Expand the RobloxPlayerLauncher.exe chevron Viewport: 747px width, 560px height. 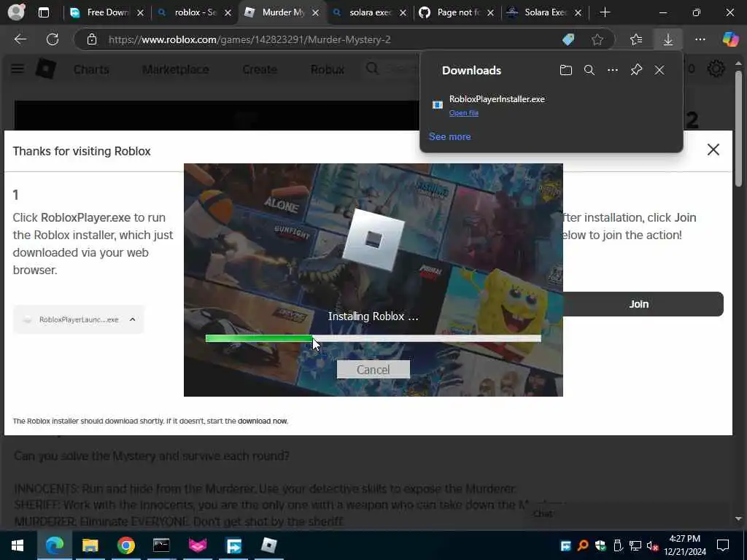pos(133,319)
